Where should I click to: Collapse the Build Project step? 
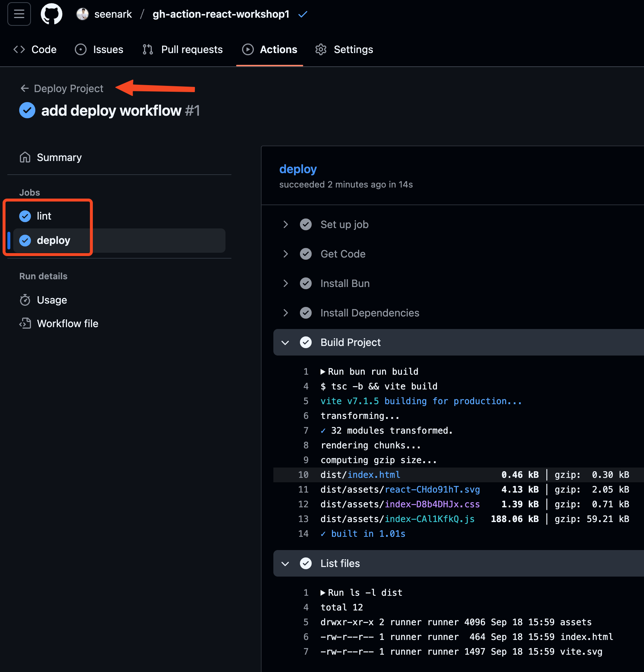tap(285, 342)
